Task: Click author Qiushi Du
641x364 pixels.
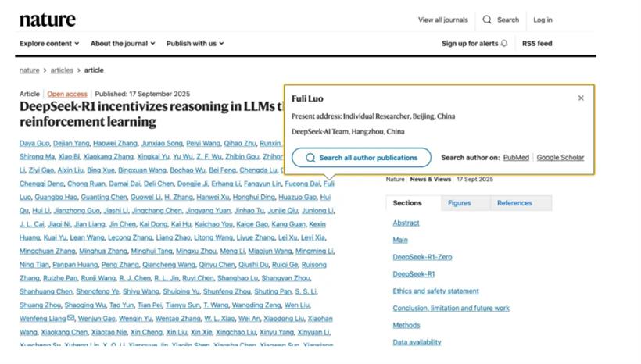Action: [253, 265]
